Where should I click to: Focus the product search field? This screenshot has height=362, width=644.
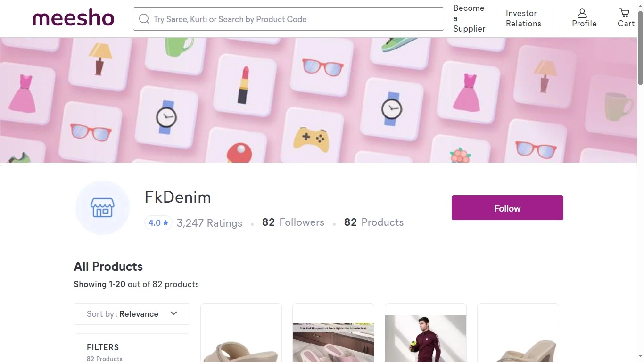(x=297, y=19)
